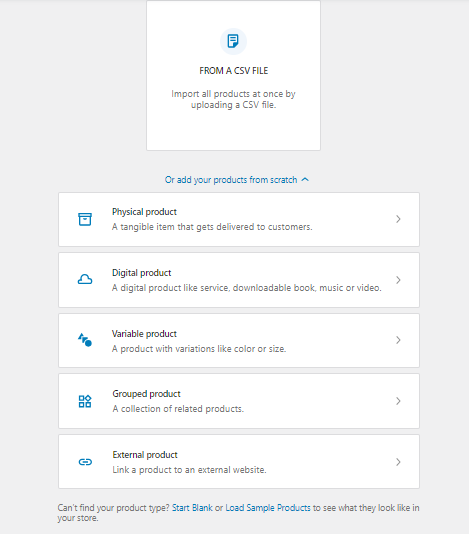469x534 pixels.
Task: Select the External product title
Action: tap(145, 455)
